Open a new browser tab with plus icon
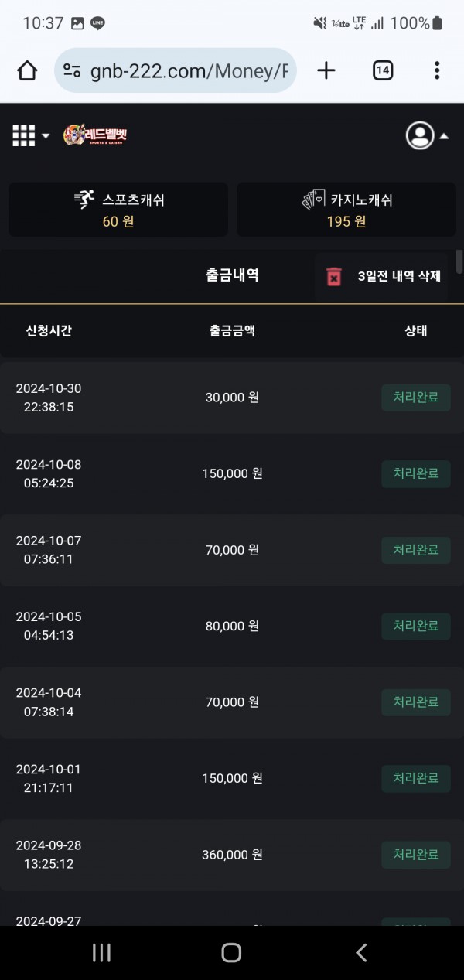The width and height of the screenshot is (464, 980). pos(326,71)
